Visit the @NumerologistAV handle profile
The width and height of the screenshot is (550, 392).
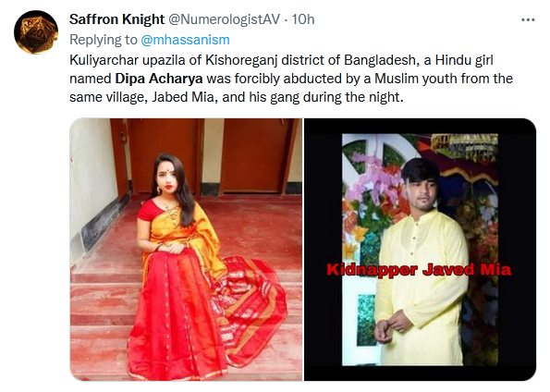pyautogui.click(x=225, y=19)
